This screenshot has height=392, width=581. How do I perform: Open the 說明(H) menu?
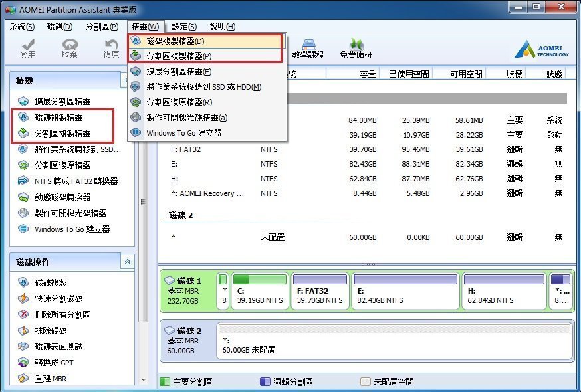click(x=222, y=27)
